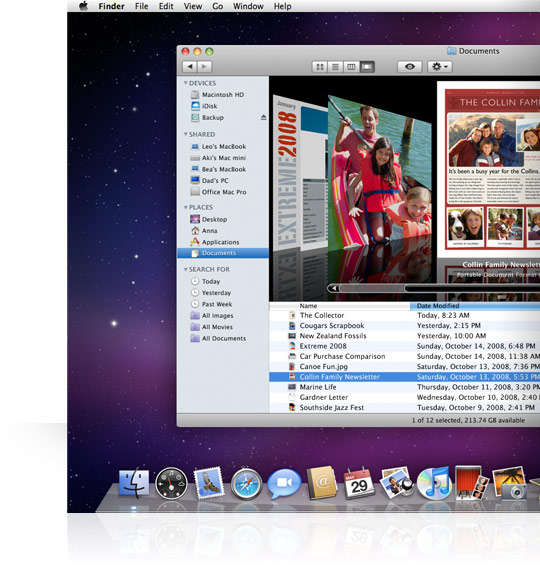Open the Apple menu
The image size is (540, 570).
(84, 6)
